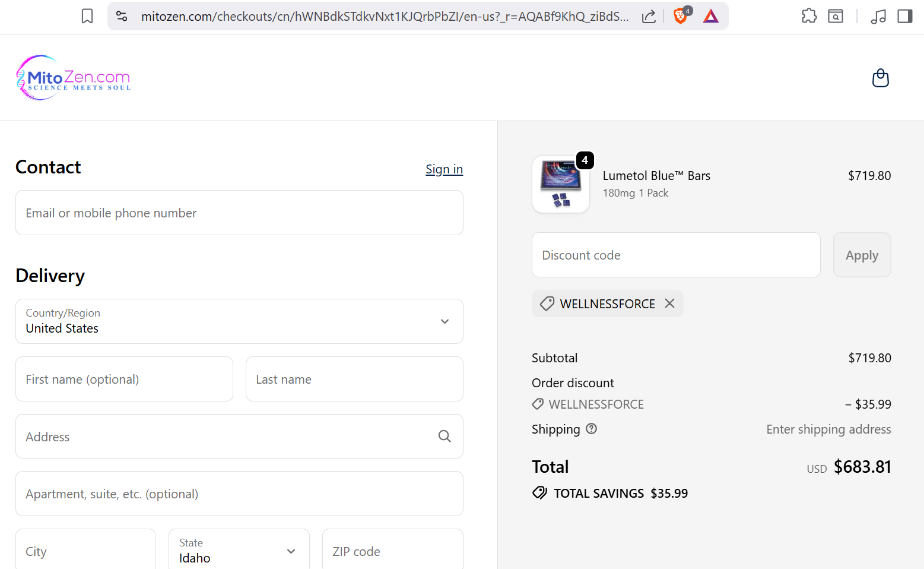This screenshot has width=924, height=569.
Task: Click the Brave Rewards triangle icon
Action: (710, 16)
